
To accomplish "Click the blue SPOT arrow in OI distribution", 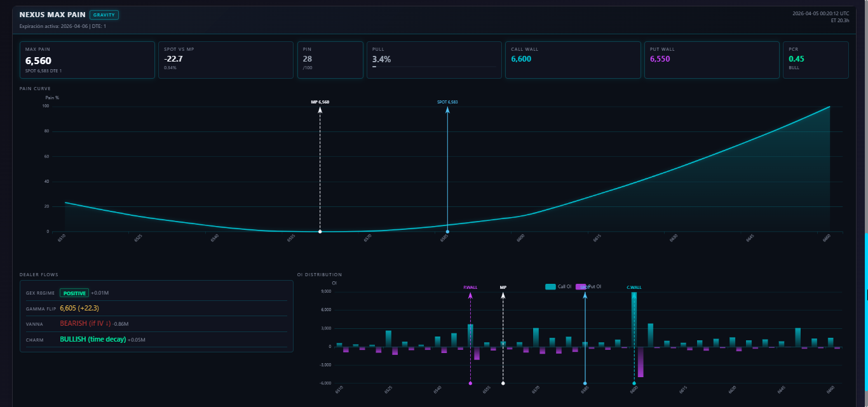I will (585, 295).
